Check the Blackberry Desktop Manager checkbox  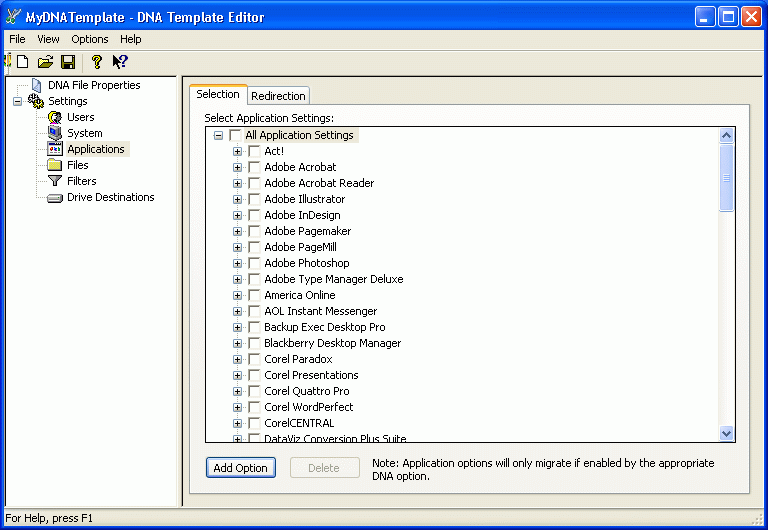coord(254,343)
